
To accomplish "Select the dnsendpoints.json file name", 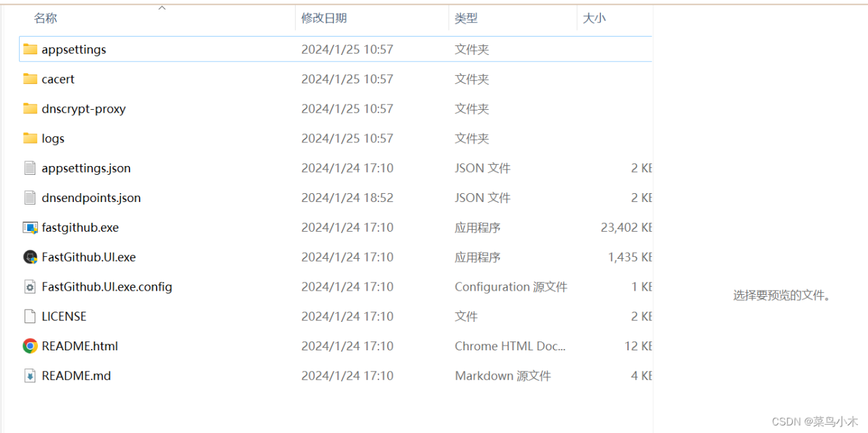I will coord(91,198).
